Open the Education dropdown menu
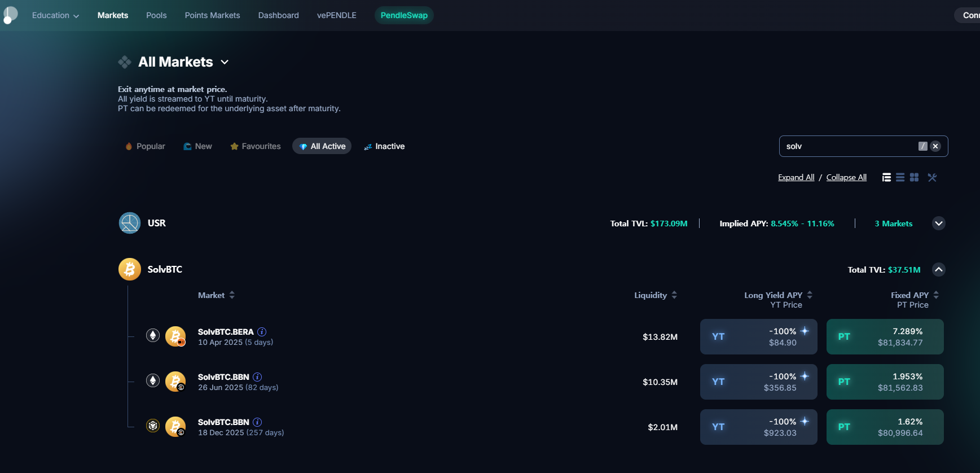This screenshot has height=473, width=980. [55, 15]
